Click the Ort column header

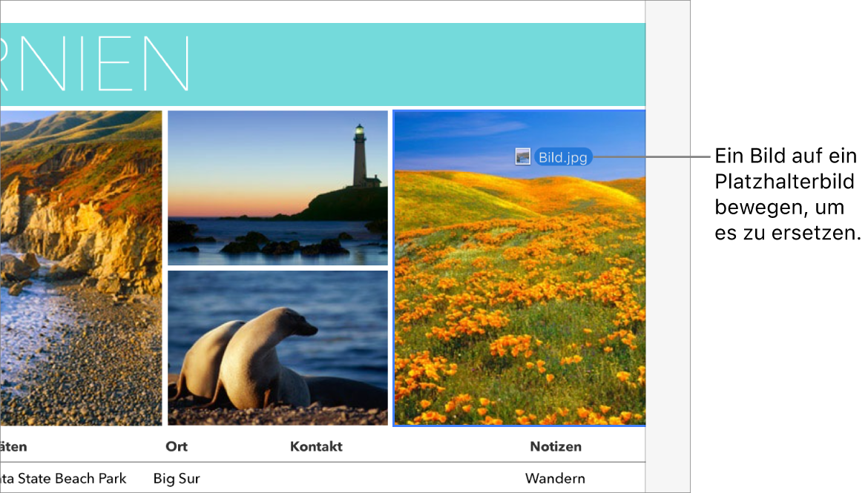tap(177, 446)
